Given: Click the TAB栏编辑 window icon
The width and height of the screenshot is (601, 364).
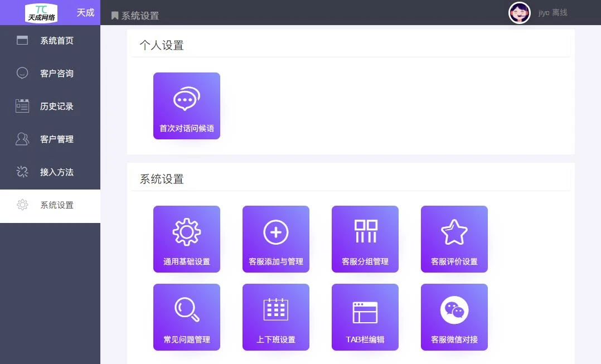Looking at the screenshot, I should coord(365,312).
